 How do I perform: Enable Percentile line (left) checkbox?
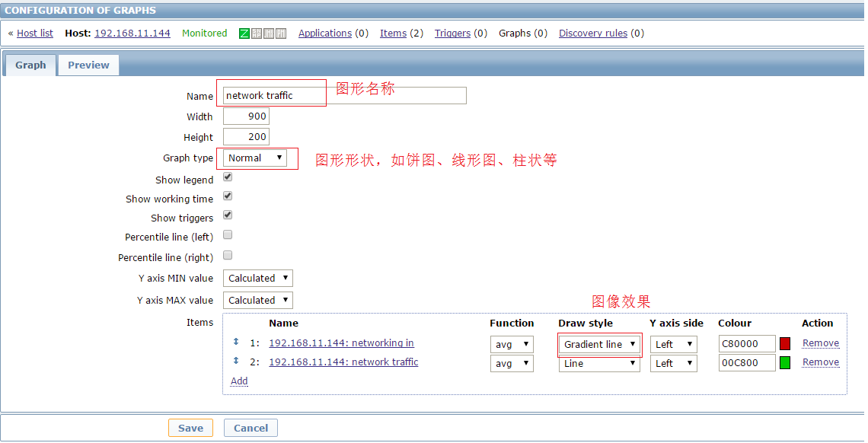pyautogui.click(x=228, y=234)
